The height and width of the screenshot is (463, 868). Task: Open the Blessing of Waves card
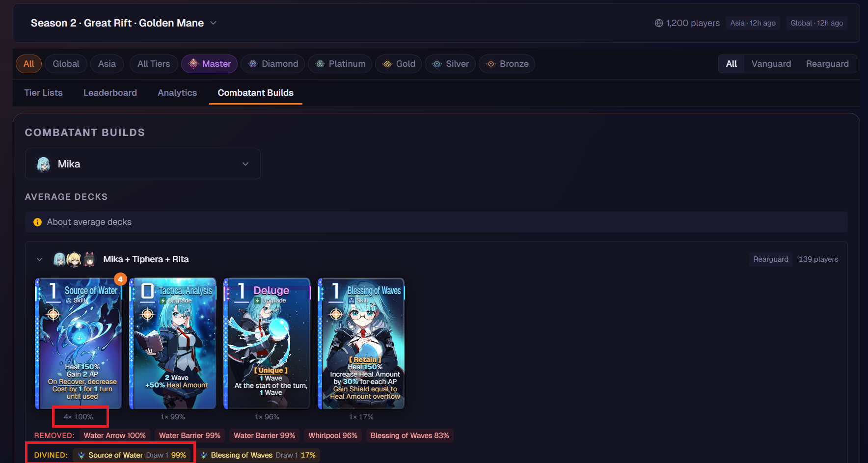click(x=361, y=343)
